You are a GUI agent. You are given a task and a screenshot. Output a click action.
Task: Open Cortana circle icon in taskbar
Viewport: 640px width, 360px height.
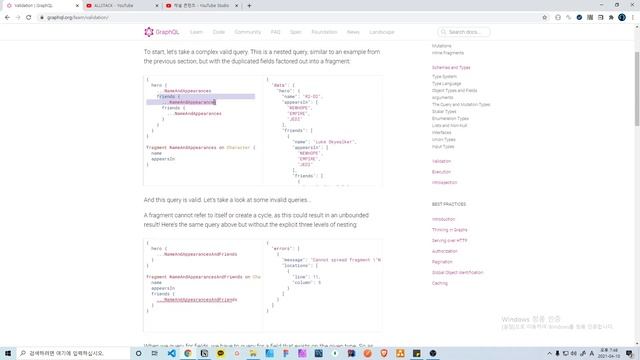138,353
